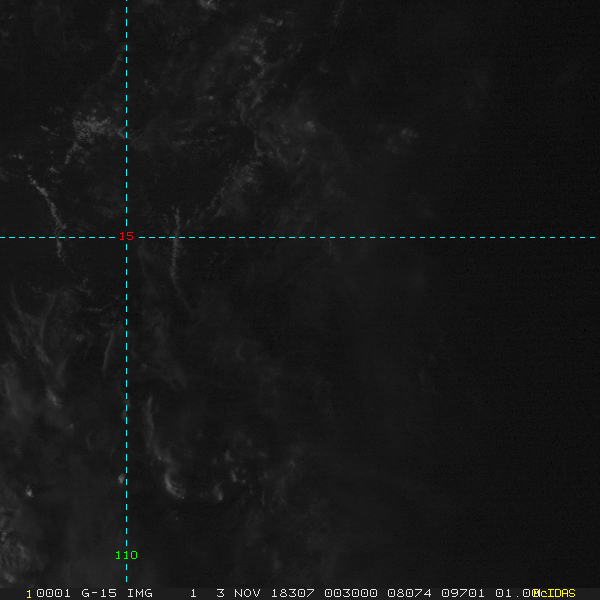Screen dimensions: 600x600
Task: Click the cyan dashed longitude line near top
Action: (x=126, y=40)
